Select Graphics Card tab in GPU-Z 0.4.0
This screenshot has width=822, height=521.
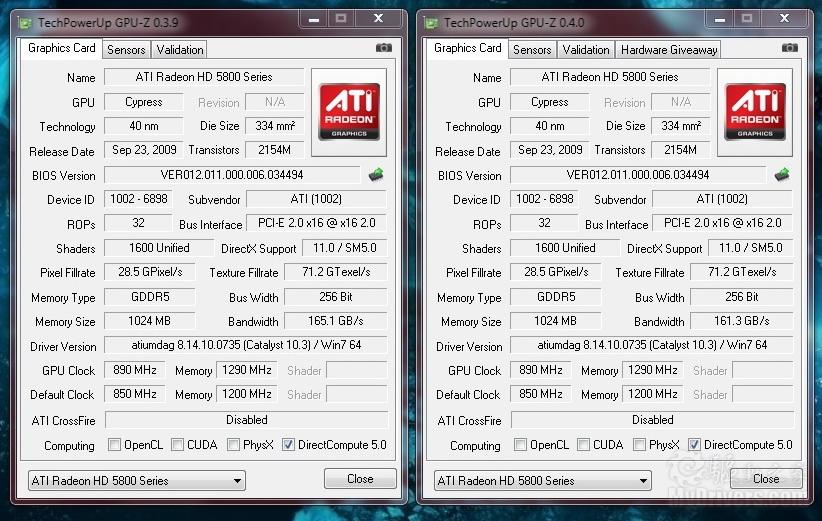pos(468,48)
